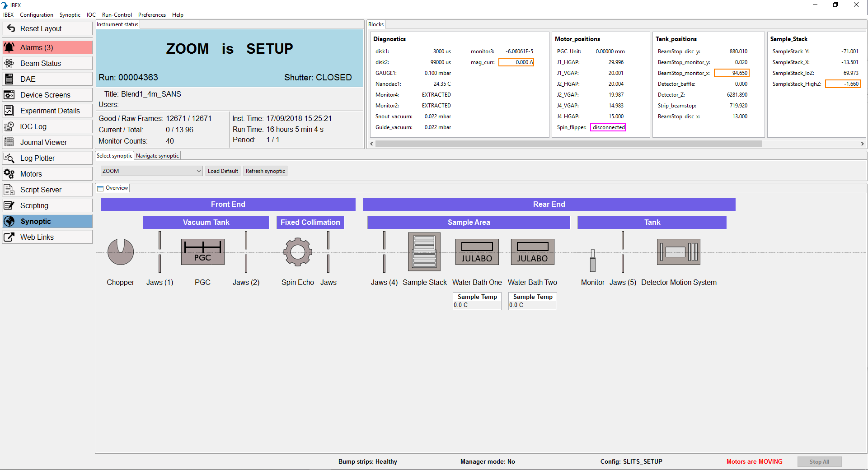
Task: Click Water Bath One Sample Temp box
Action: (x=477, y=301)
